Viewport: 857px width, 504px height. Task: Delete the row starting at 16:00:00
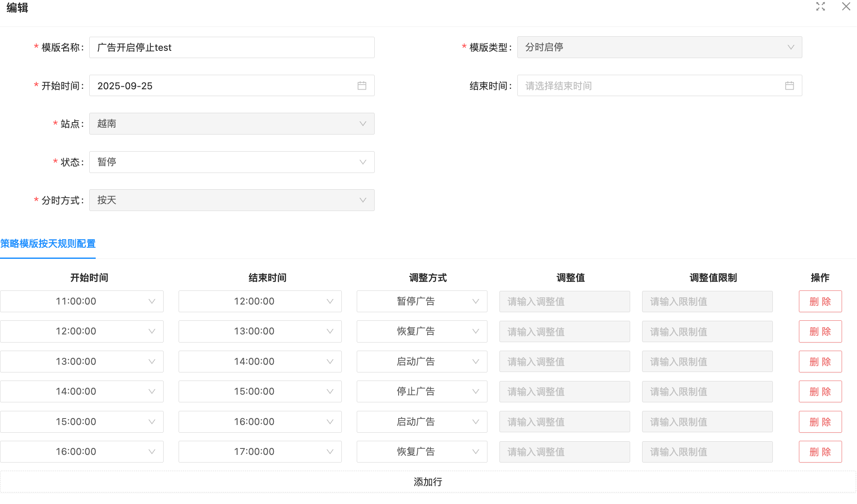pos(820,452)
